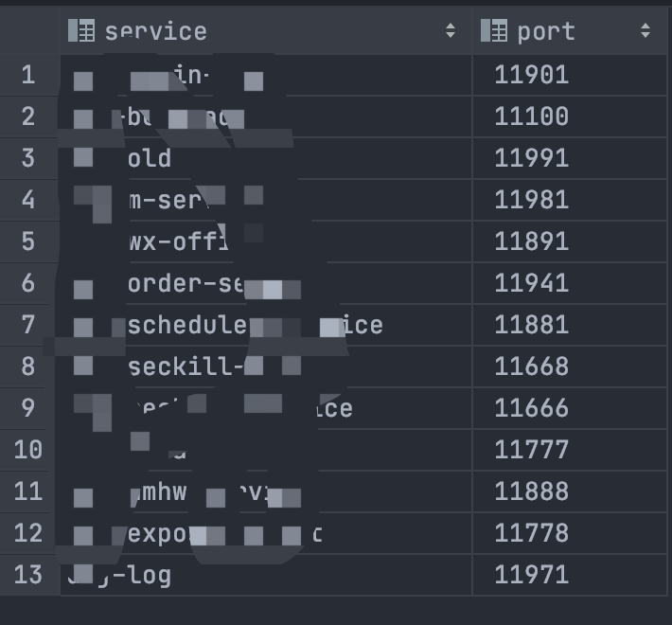
Task: Click the port cell containing 11971
Action: pyautogui.click(x=532, y=575)
